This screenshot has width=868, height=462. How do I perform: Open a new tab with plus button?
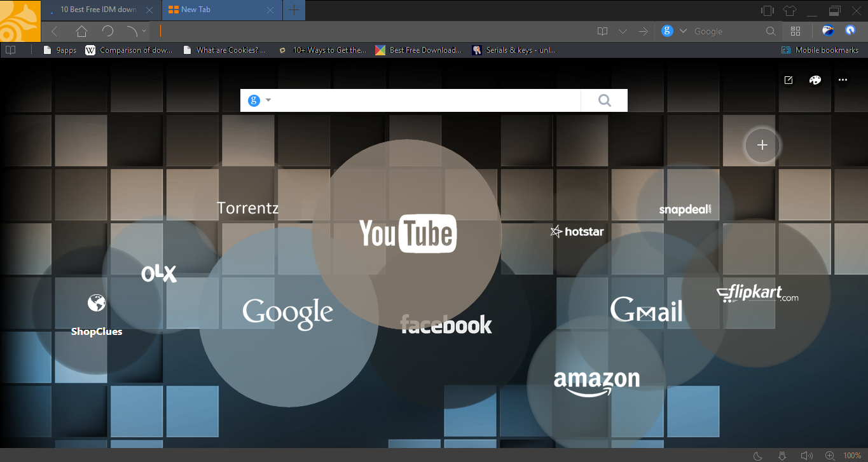point(294,10)
